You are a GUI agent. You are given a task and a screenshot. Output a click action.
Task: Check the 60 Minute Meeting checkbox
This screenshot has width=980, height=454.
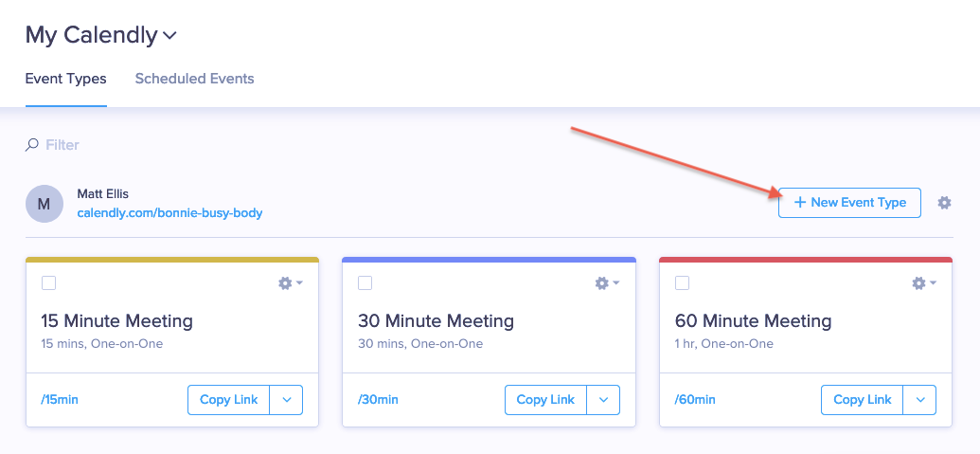683,283
